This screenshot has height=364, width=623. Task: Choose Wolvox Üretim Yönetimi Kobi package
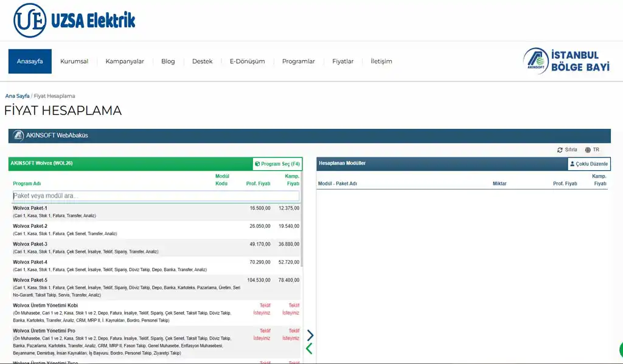click(122, 312)
